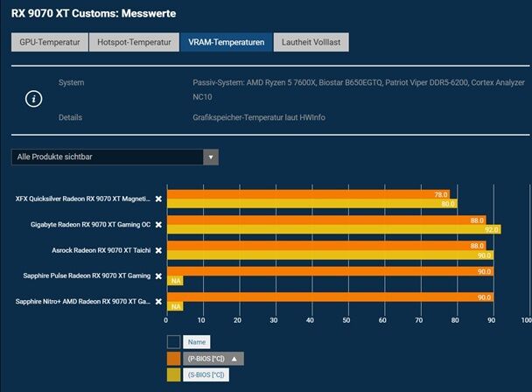The image size is (532, 392).
Task: Click the RX 9070 XT Customs: Messwerte heading
Action: click(x=94, y=14)
